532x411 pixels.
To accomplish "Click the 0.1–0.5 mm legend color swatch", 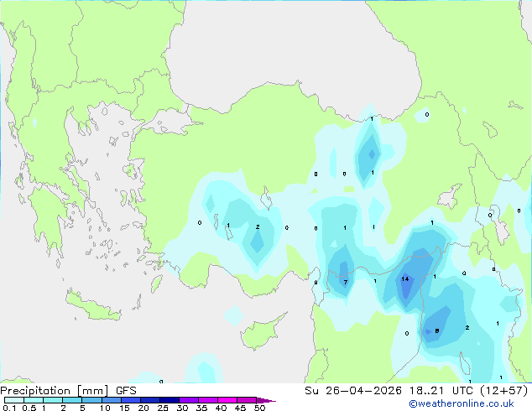I will 14,400.
